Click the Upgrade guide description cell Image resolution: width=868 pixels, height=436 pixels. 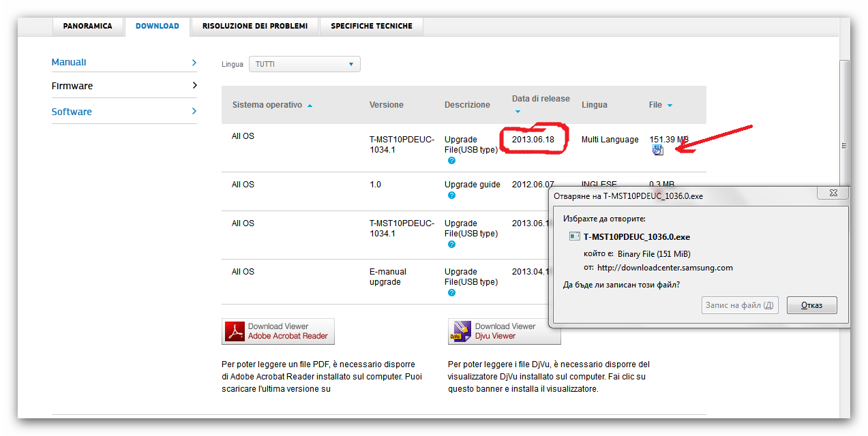(x=473, y=185)
